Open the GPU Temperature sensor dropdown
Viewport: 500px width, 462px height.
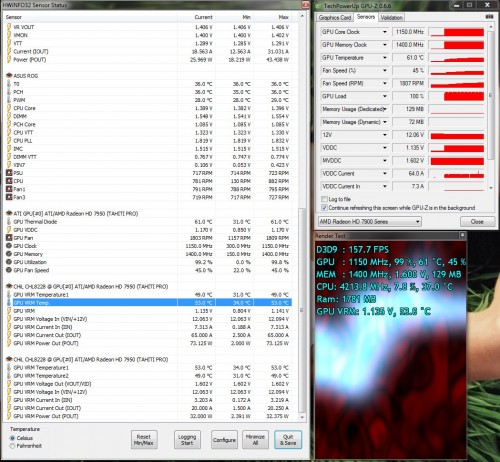coord(385,58)
